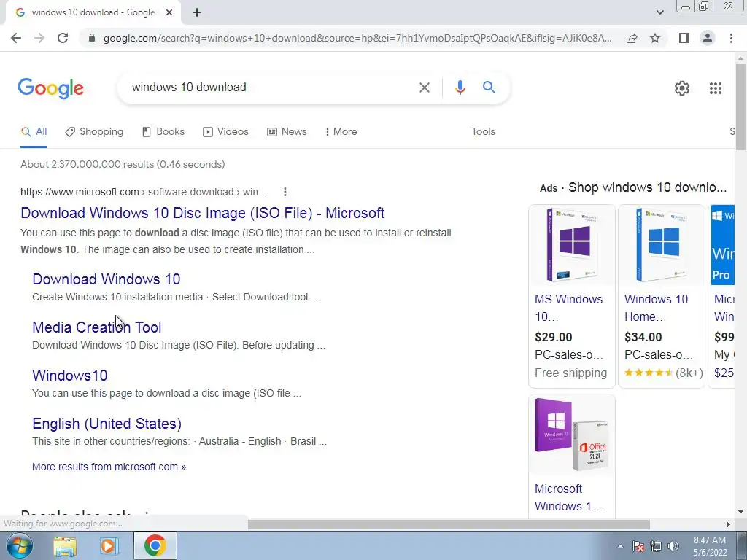
Task: Open the search Tools options
Action: click(483, 132)
